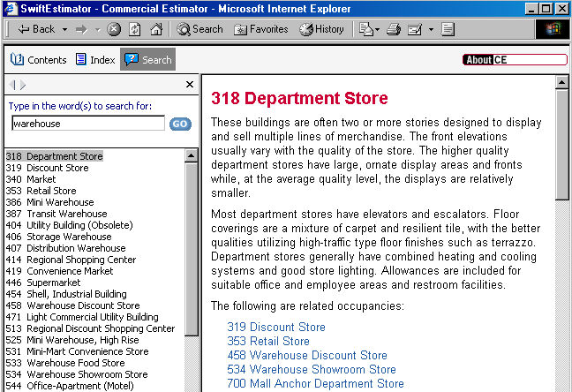Select result 471 Light Commercial Utility Building

pos(82,317)
